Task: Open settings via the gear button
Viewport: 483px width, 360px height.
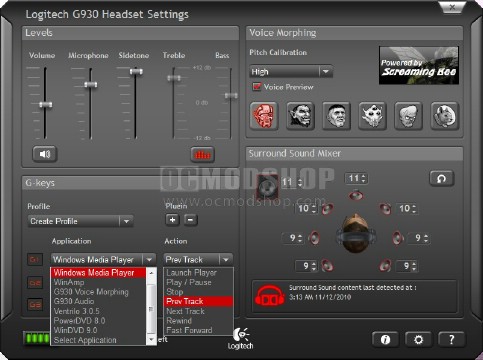Action: 418,339
